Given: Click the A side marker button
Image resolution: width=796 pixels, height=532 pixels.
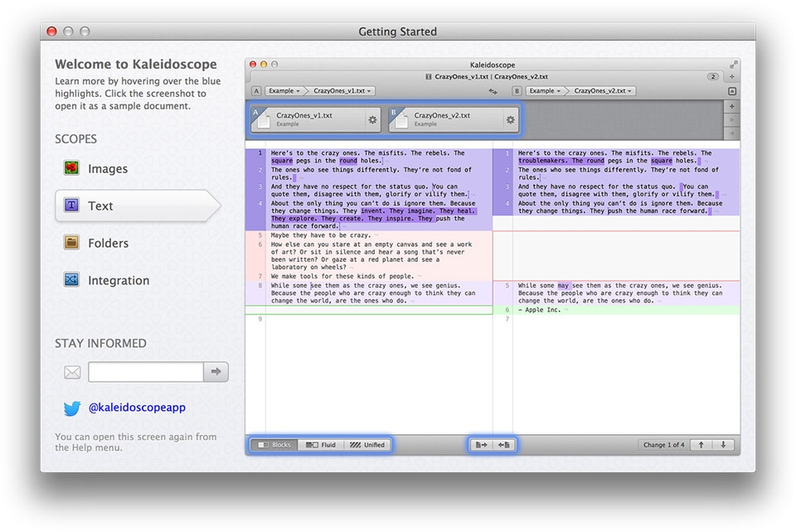Looking at the screenshot, I should click(x=256, y=91).
